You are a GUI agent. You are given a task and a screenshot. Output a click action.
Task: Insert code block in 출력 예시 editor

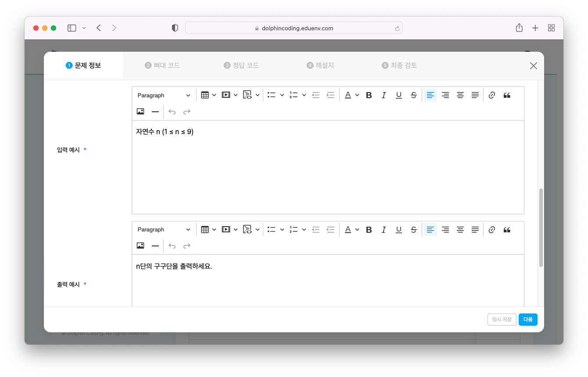click(x=247, y=229)
